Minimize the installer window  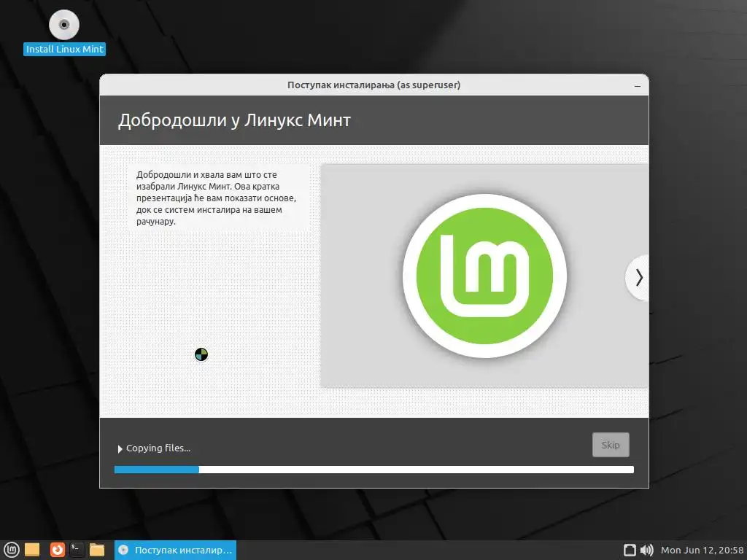click(x=638, y=86)
